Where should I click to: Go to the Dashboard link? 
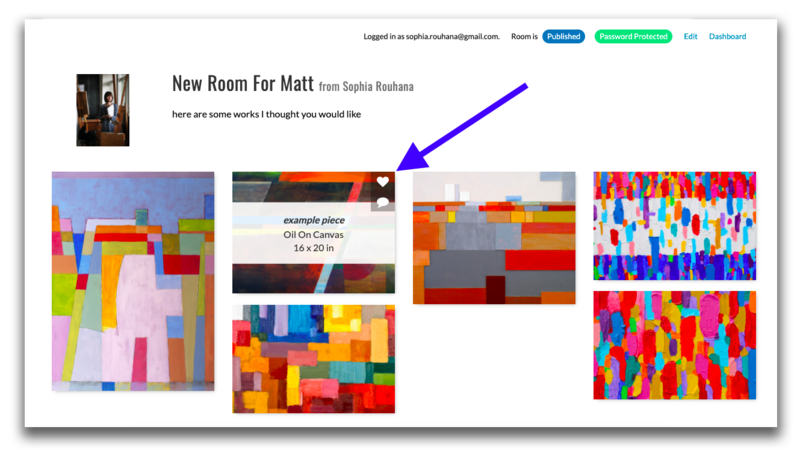point(727,37)
